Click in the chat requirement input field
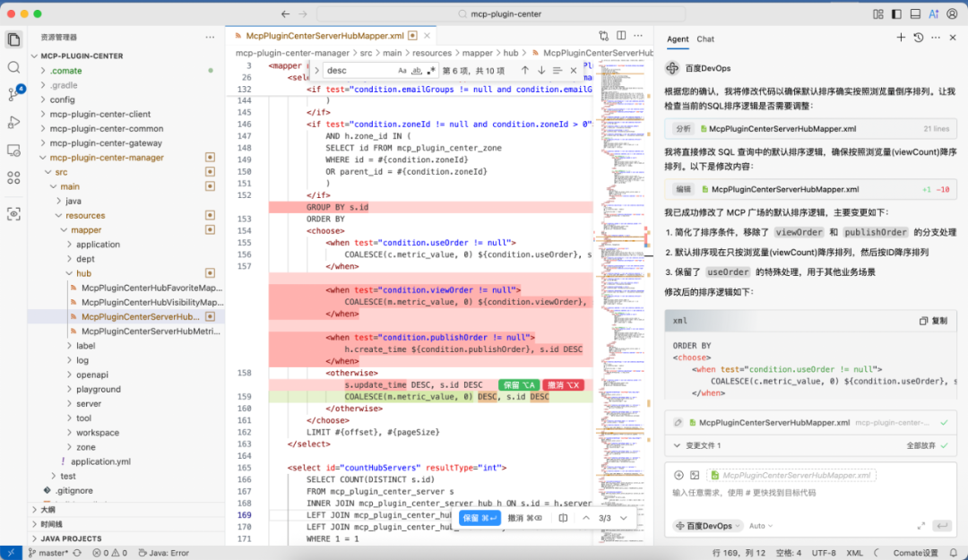The width and height of the screenshot is (968, 560). (x=810, y=493)
